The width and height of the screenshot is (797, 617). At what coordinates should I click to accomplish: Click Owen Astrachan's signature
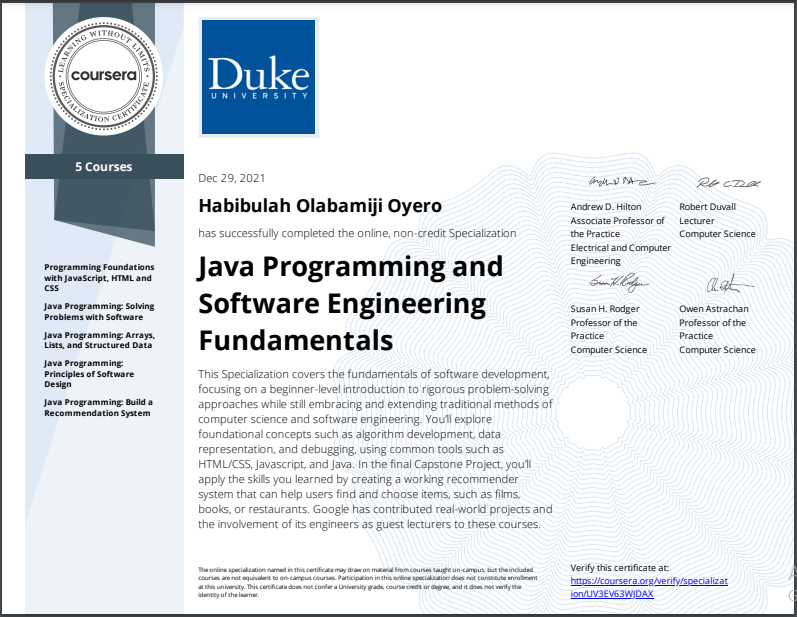pos(730,284)
